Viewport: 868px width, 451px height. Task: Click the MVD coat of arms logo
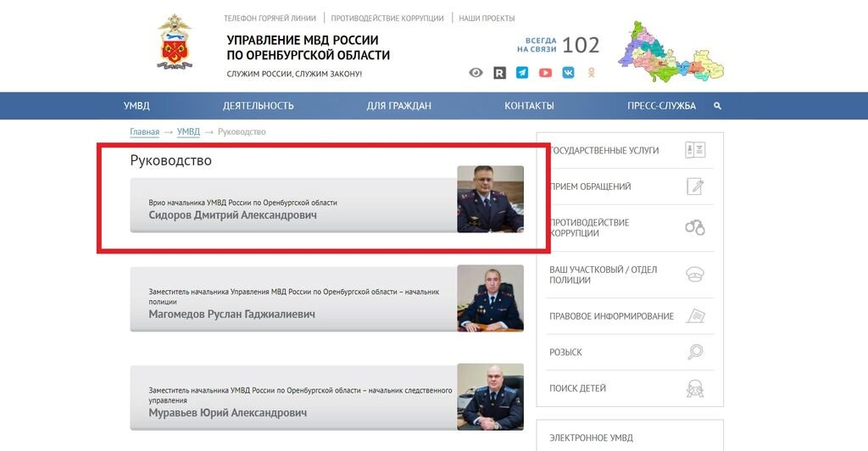[x=175, y=42]
